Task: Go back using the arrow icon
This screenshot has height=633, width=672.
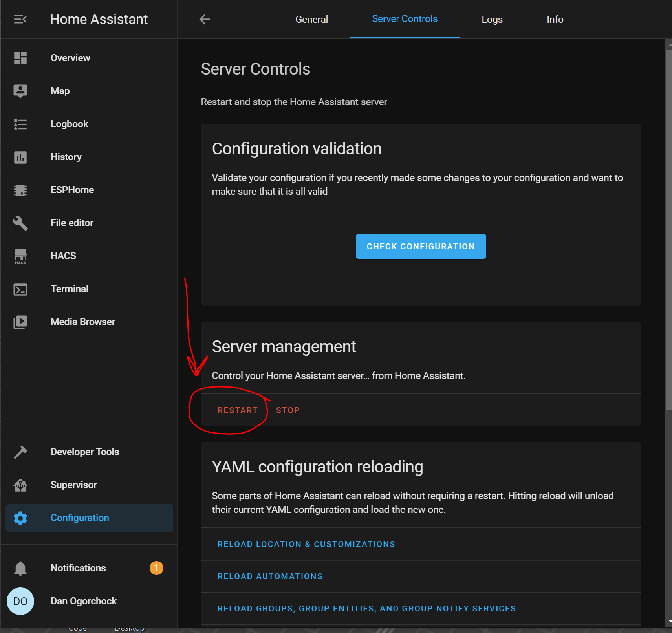Action: click(x=205, y=19)
